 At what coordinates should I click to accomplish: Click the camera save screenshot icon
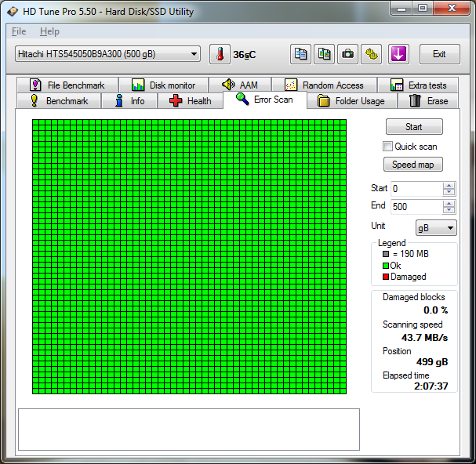(x=347, y=54)
